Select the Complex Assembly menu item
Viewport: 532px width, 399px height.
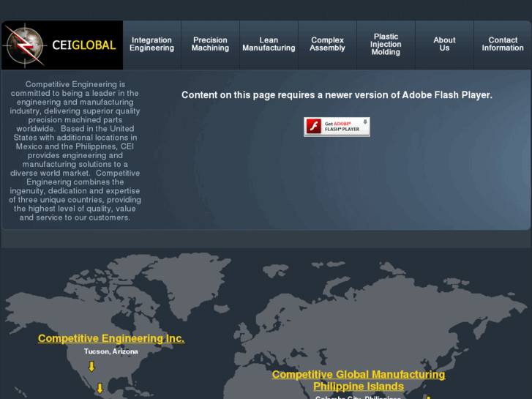327,44
